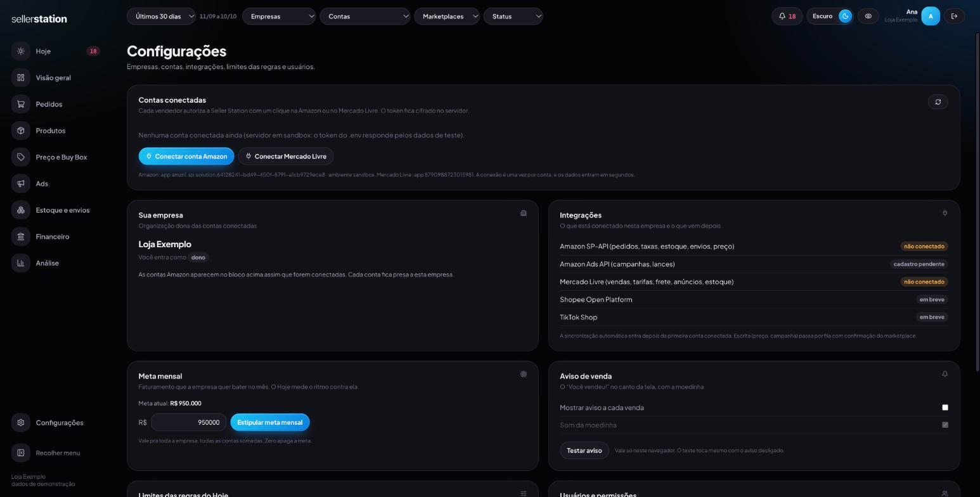Open the Visão geral dashboard icon
This screenshot has height=497, width=980.
[x=21, y=78]
